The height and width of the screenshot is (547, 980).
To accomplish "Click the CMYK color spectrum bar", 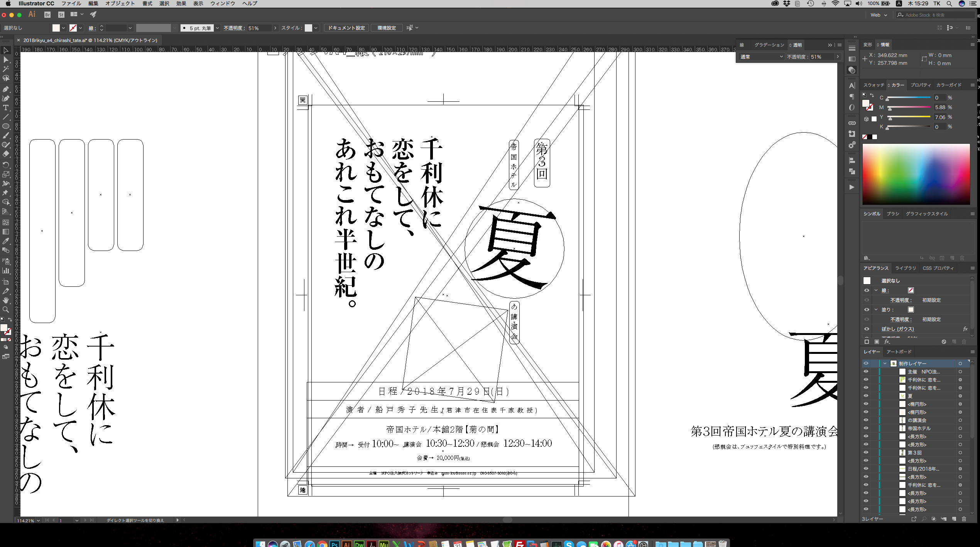I will tap(916, 174).
